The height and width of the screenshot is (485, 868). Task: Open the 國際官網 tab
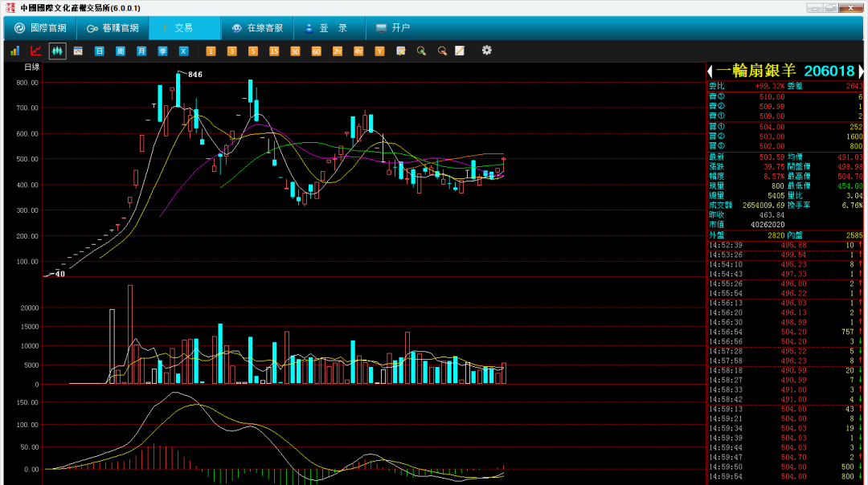(x=40, y=27)
